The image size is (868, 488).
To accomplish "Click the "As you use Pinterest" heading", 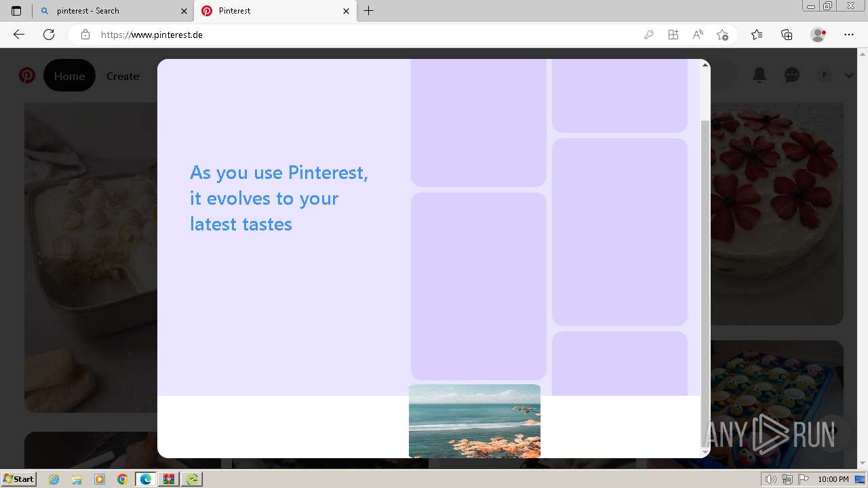I will click(279, 198).
